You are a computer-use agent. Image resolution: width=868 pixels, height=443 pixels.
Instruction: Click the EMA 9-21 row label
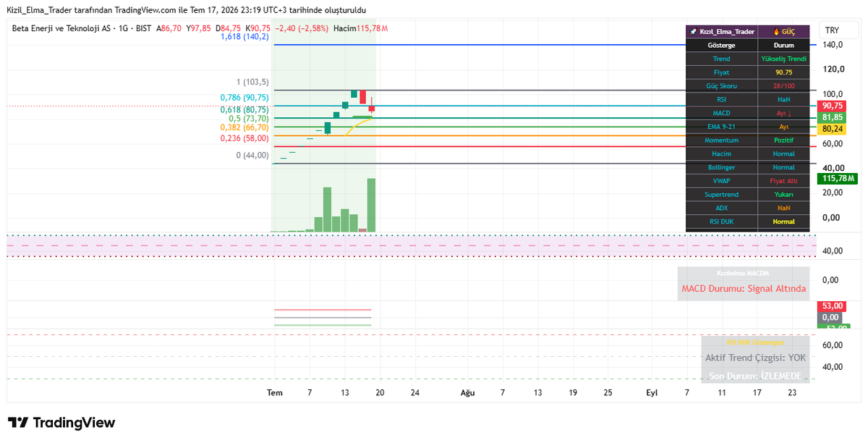[x=721, y=127]
